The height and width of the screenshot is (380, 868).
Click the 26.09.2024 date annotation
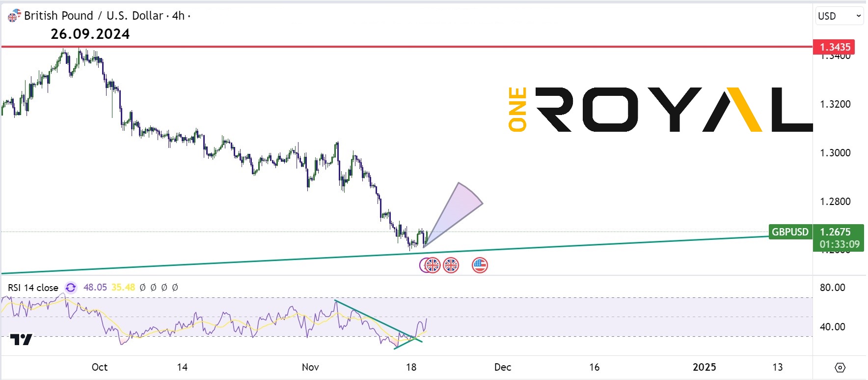coord(90,34)
